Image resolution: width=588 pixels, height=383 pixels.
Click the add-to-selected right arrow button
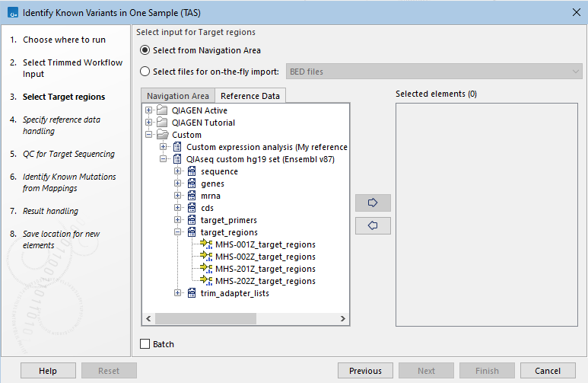(x=373, y=203)
